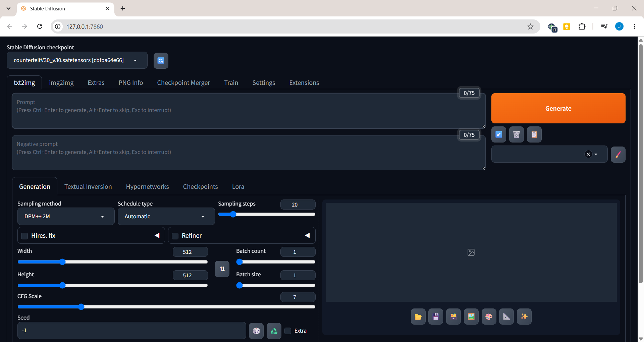
Task: Open the edit styles paintbrush icon
Action: point(618,155)
